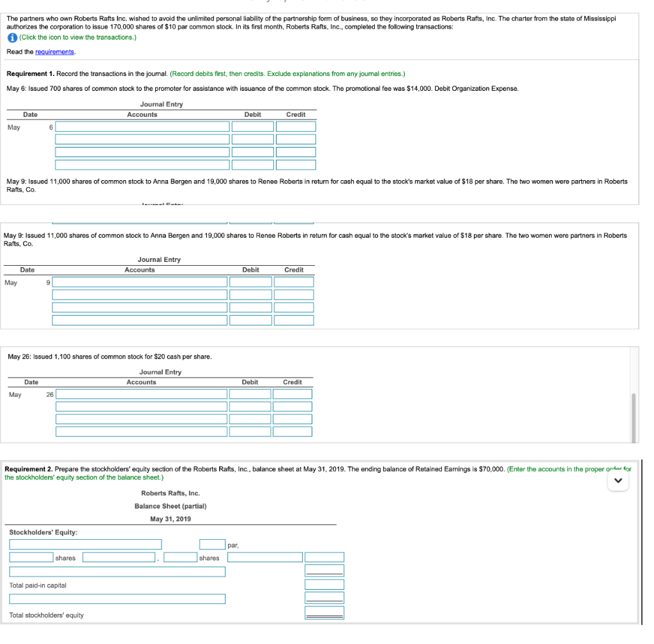Viewport: 654px width, 644px height.
Task: Select the stock name field under Stockholders' Equity
Action: [x=86, y=544]
